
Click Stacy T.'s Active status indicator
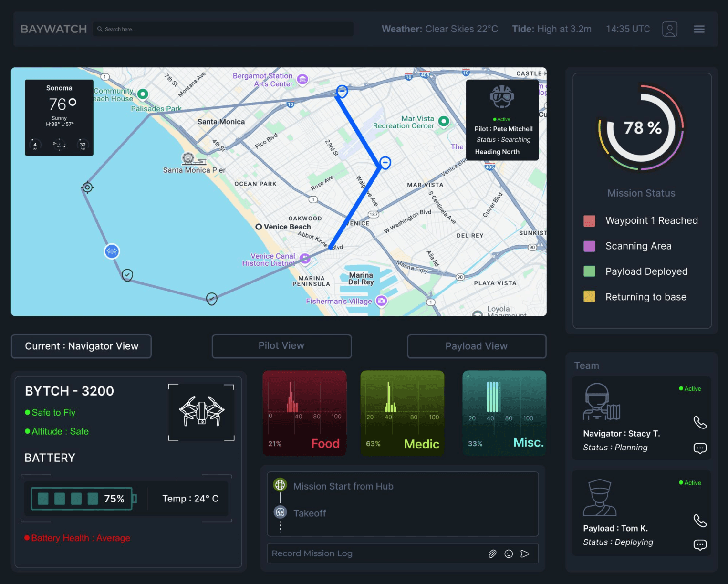[690, 389]
